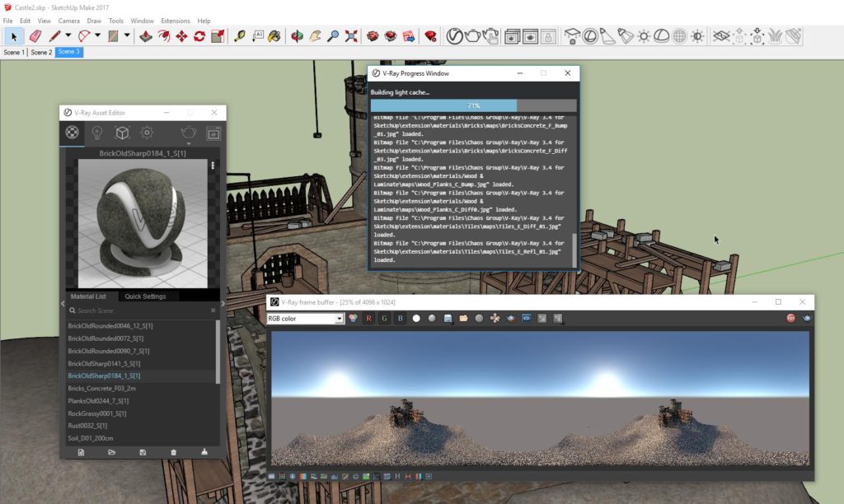This screenshot has width=844, height=504.
Task: Open the Geometry tab in Asset Editor
Action: coord(121,133)
